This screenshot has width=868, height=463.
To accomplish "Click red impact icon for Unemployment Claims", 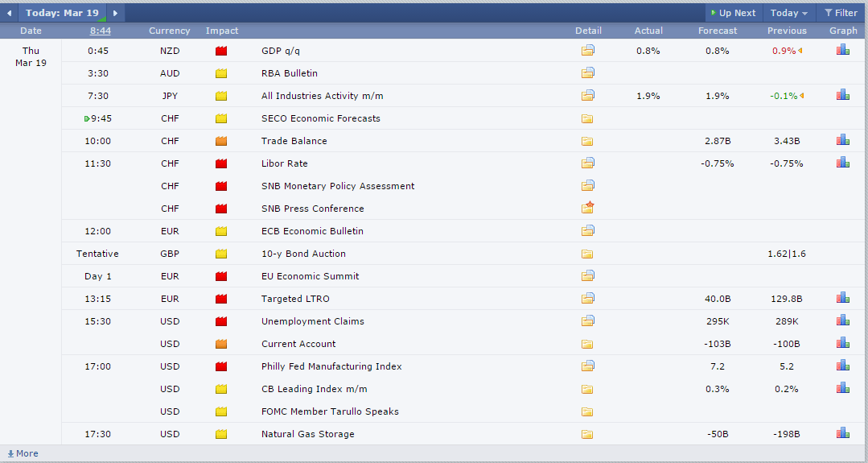I will [221, 321].
